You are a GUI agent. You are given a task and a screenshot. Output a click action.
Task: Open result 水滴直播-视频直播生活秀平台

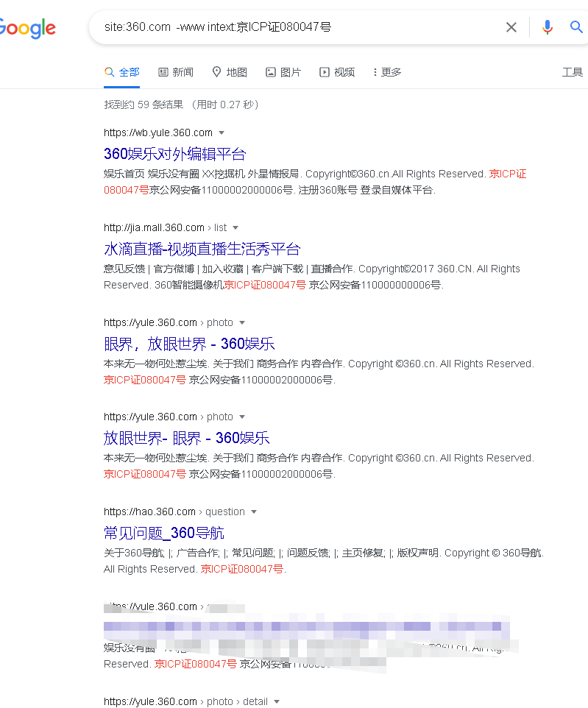point(202,249)
